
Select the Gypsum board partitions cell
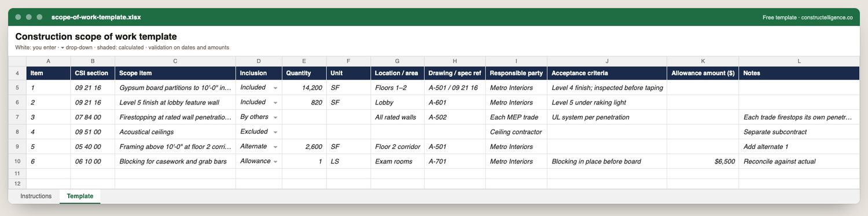click(x=175, y=88)
